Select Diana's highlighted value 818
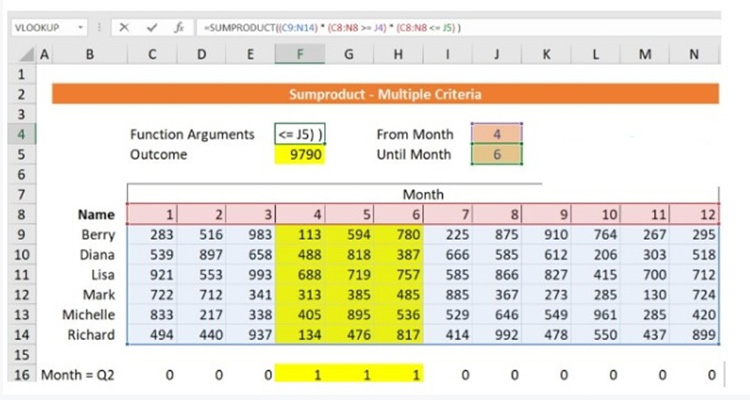 click(349, 255)
